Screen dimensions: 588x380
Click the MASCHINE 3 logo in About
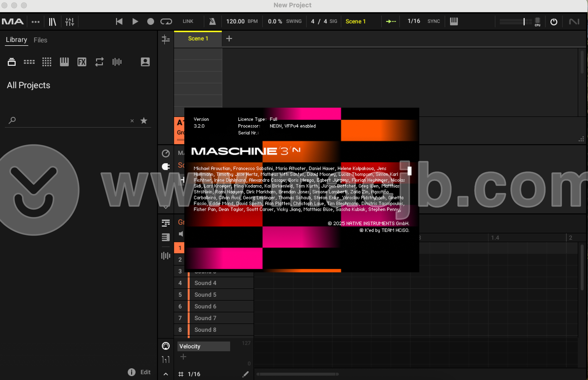(x=246, y=151)
